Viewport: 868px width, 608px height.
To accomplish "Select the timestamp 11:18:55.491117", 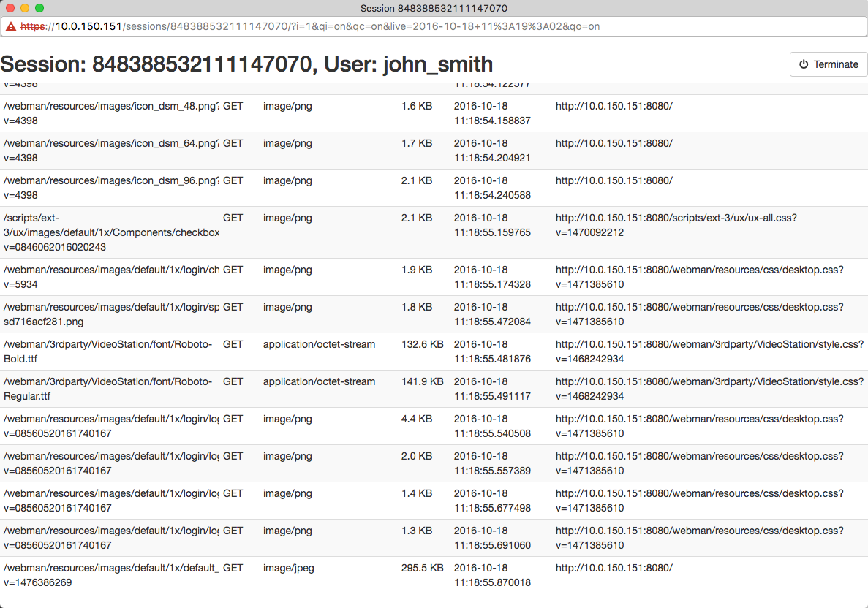I will [x=493, y=396].
